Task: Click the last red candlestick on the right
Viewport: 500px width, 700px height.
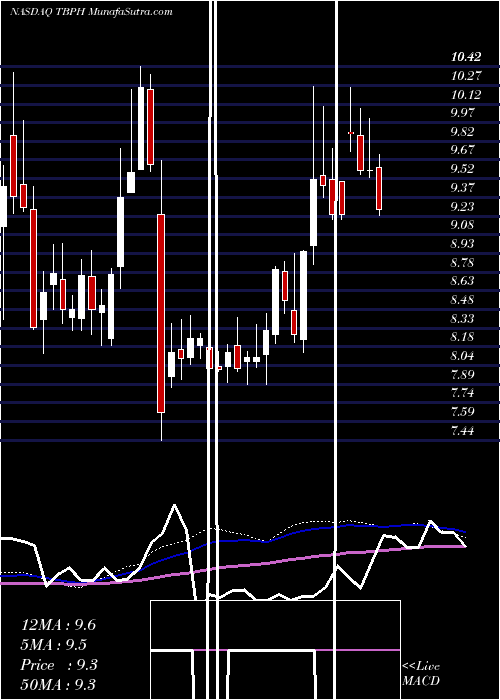Action: 379,188
